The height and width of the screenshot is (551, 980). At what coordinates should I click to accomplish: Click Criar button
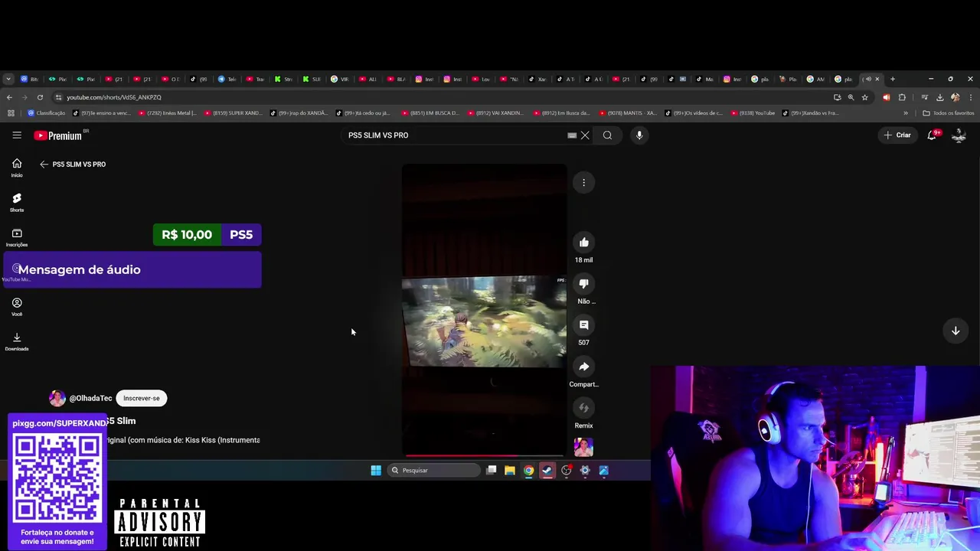[897, 135]
